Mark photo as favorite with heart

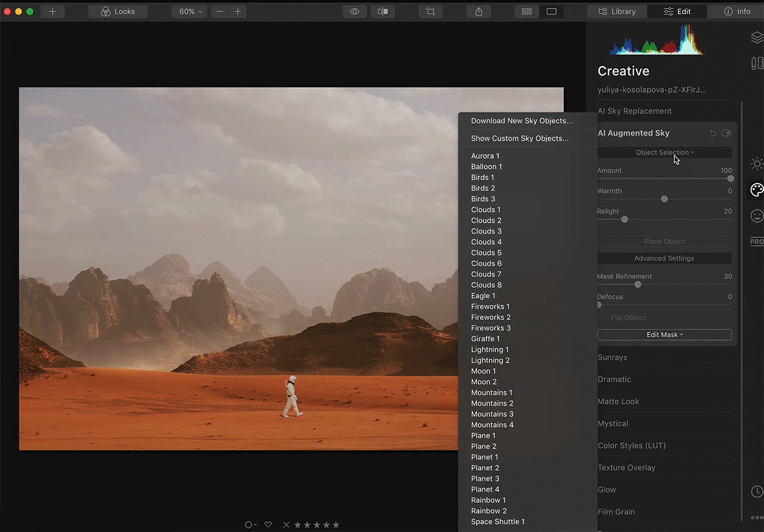(268, 525)
